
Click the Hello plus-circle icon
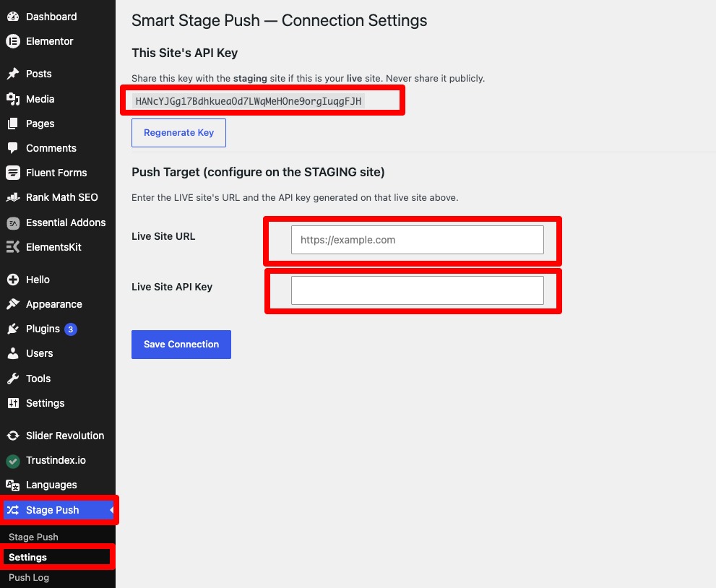(x=13, y=280)
